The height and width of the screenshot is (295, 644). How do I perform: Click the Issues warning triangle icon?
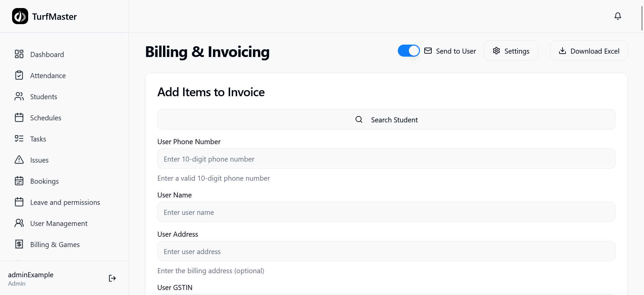point(19,160)
